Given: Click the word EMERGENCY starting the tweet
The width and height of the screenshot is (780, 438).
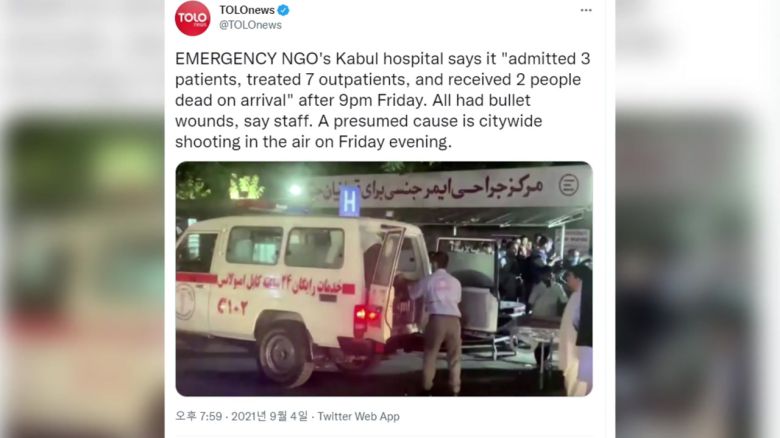Looking at the screenshot, I should coord(226,59).
